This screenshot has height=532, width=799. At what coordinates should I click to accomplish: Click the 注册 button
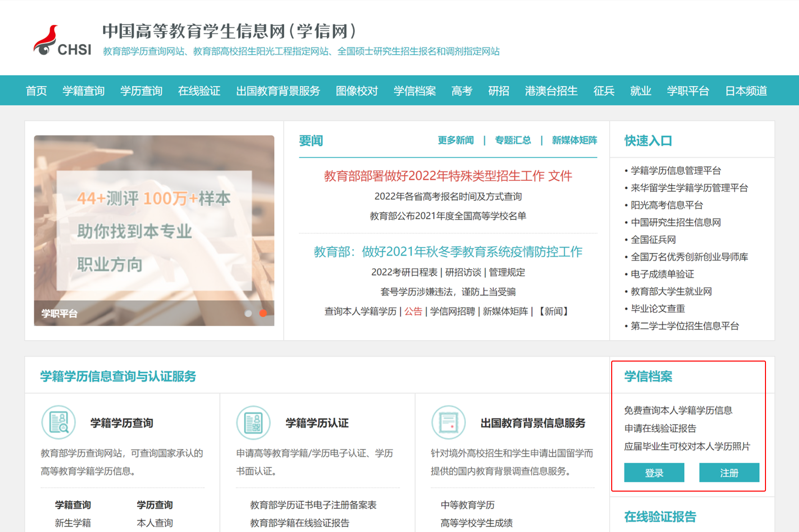729,473
